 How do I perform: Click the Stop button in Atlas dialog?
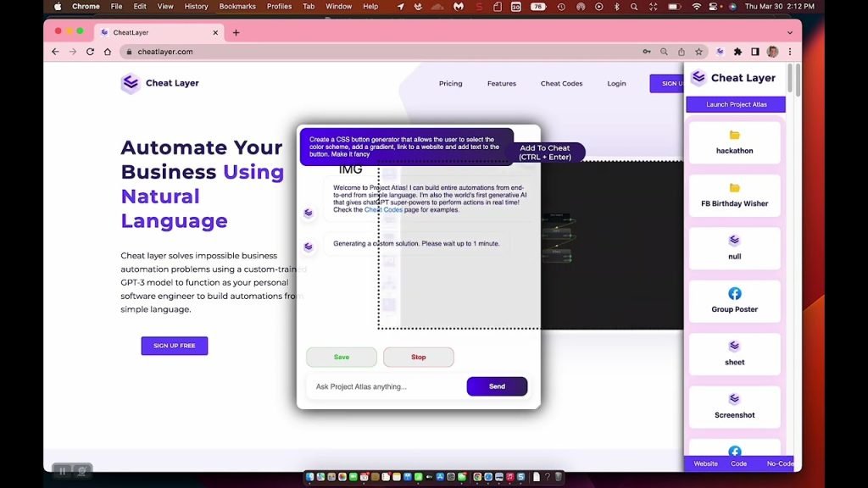coord(419,357)
